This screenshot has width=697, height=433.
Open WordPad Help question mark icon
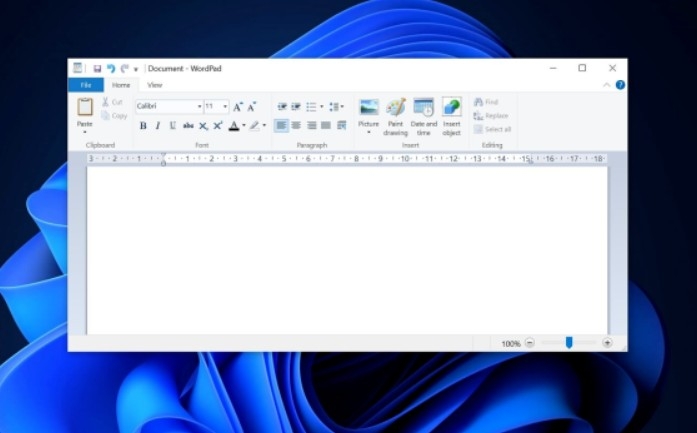[620, 85]
